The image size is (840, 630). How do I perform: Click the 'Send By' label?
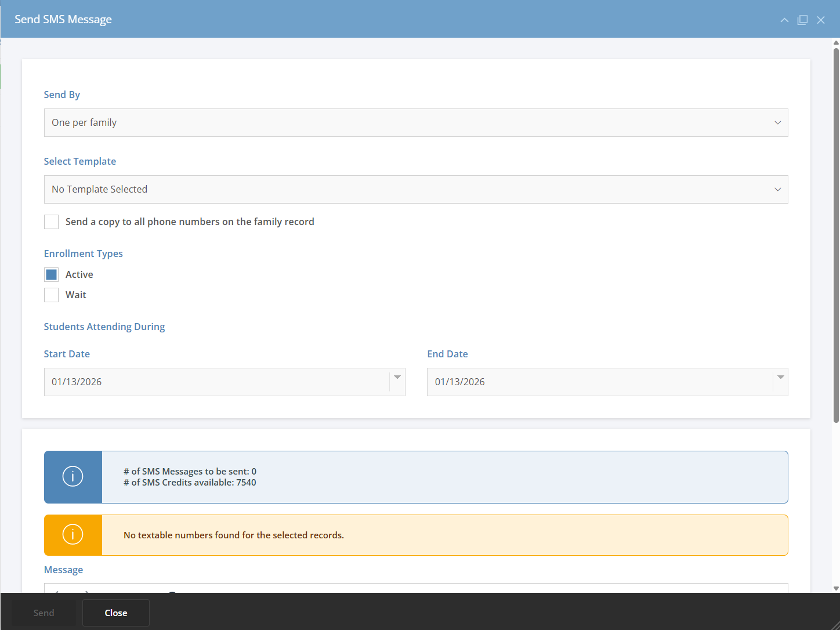[62, 95]
